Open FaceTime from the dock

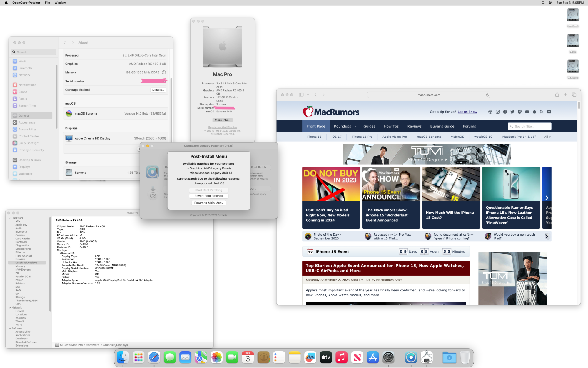(x=232, y=357)
